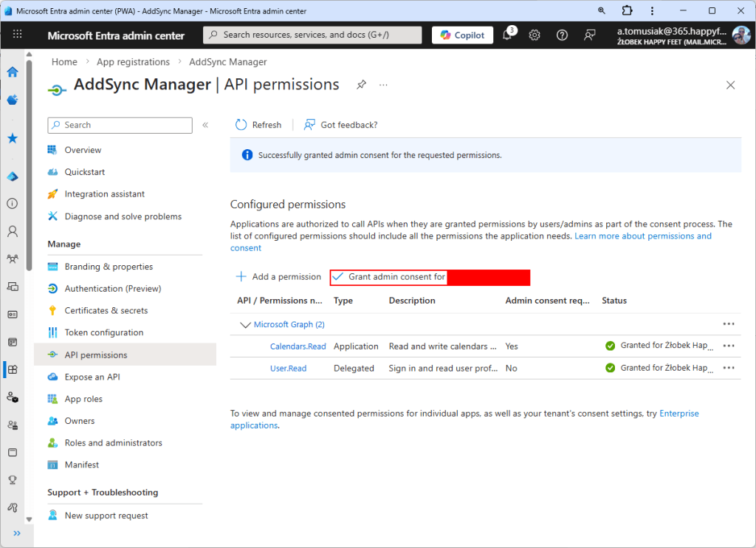This screenshot has width=756, height=548.
Task: Open the feedback icon in top bar
Action: [x=589, y=35]
